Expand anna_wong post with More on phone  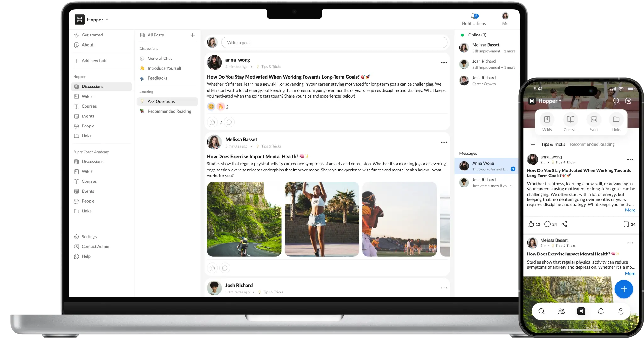point(630,210)
